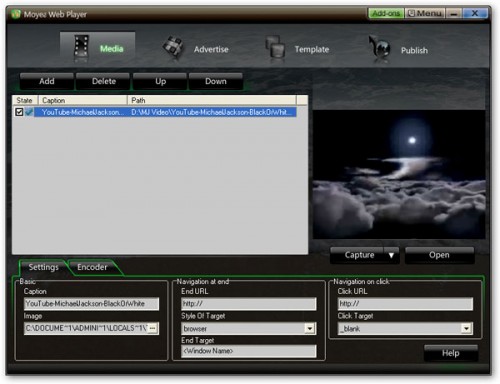The width and height of the screenshot is (500, 384).
Task: Click the Caption text field
Action: [x=91, y=304]
